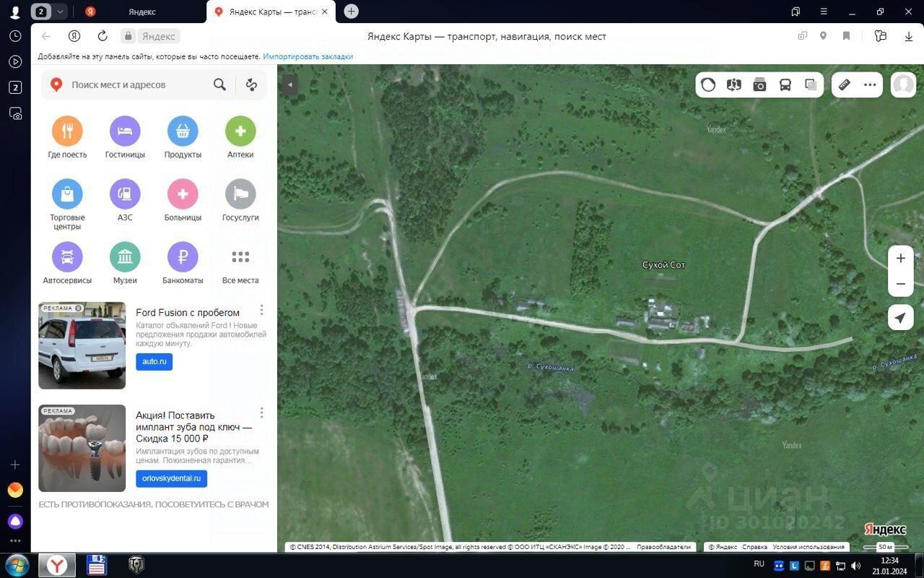924x578 pixels.
Task: Select the 'Продукты' groceries category
Action: [x=183, y=137]
